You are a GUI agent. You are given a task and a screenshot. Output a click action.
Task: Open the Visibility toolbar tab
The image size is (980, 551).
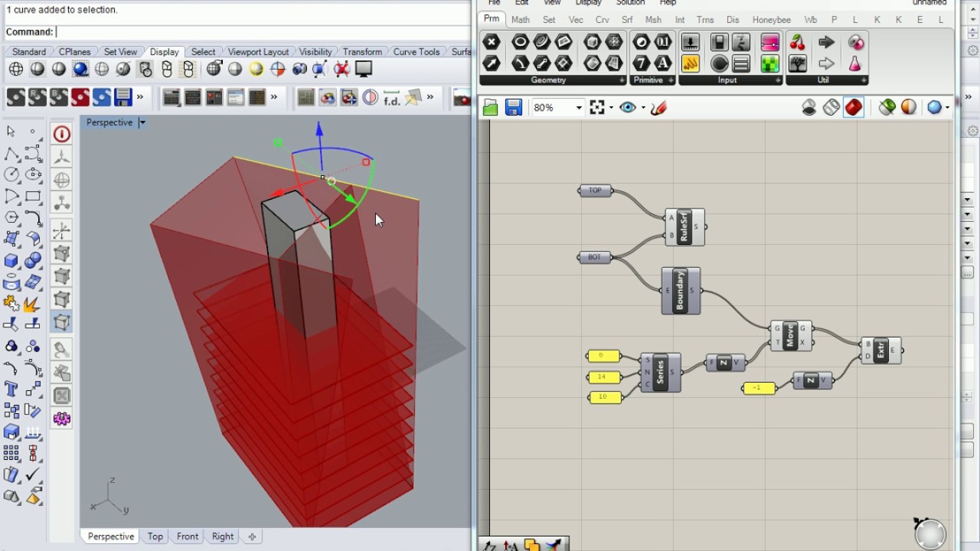[x=315, y=52]
